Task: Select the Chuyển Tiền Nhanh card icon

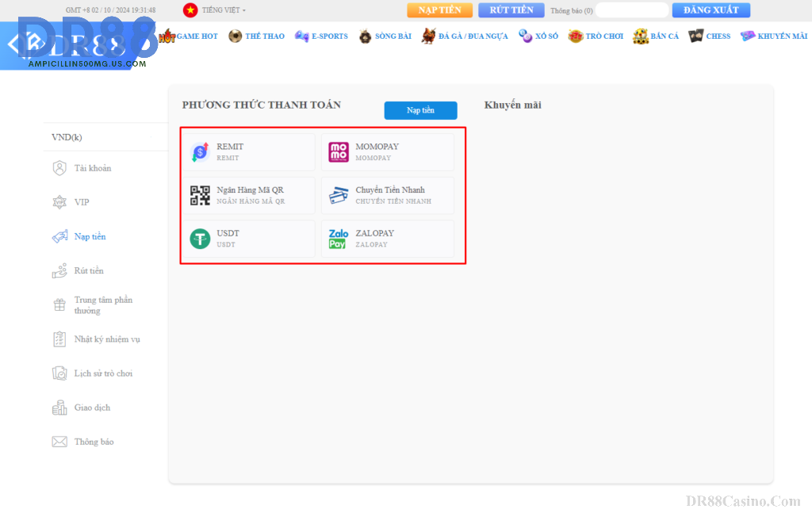Action: tap(339, 196)
